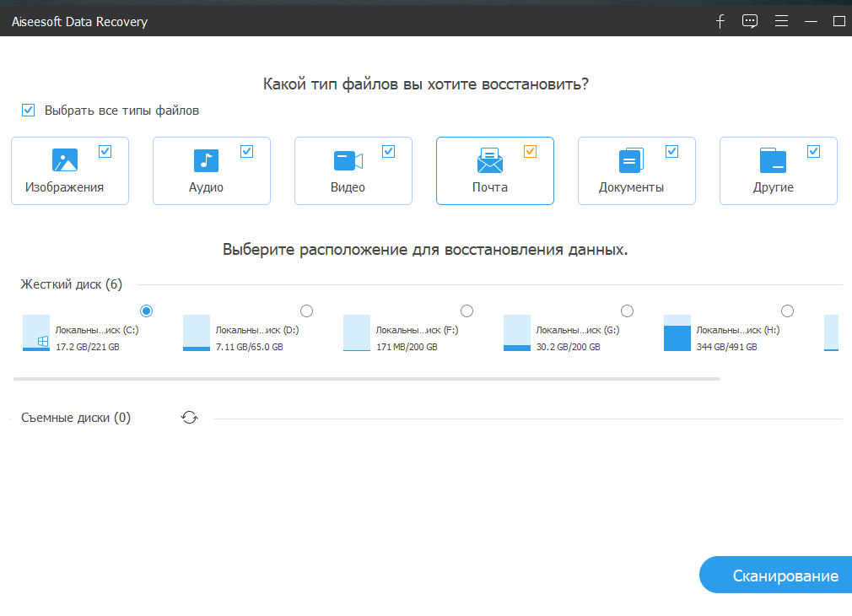
Task: Select the G: drive radio button
Action: coord(627,311)
